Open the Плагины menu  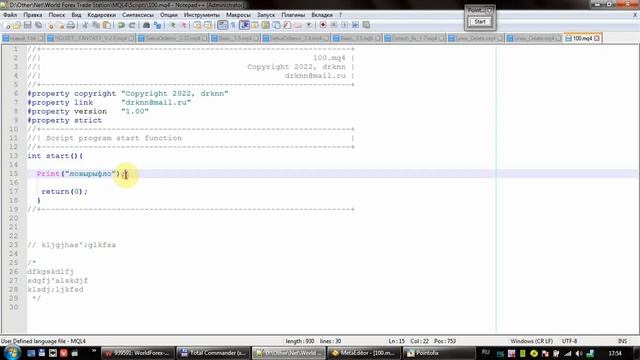tap(293, 15)
